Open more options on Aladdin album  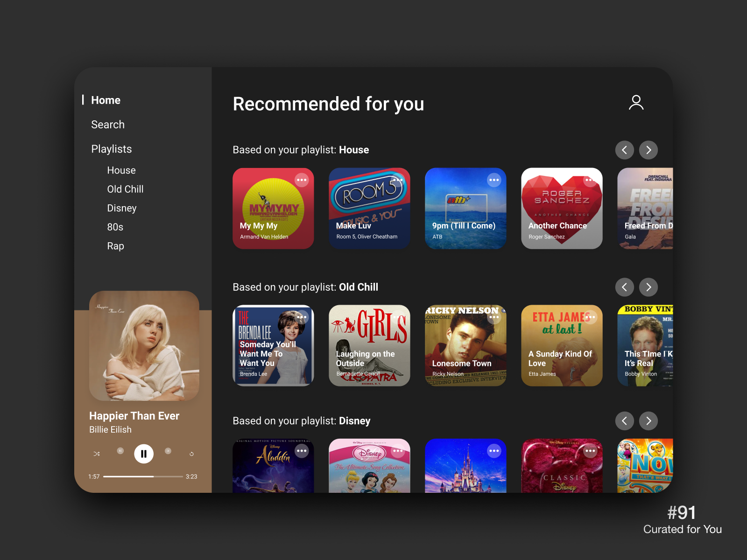tap(302, 451)
